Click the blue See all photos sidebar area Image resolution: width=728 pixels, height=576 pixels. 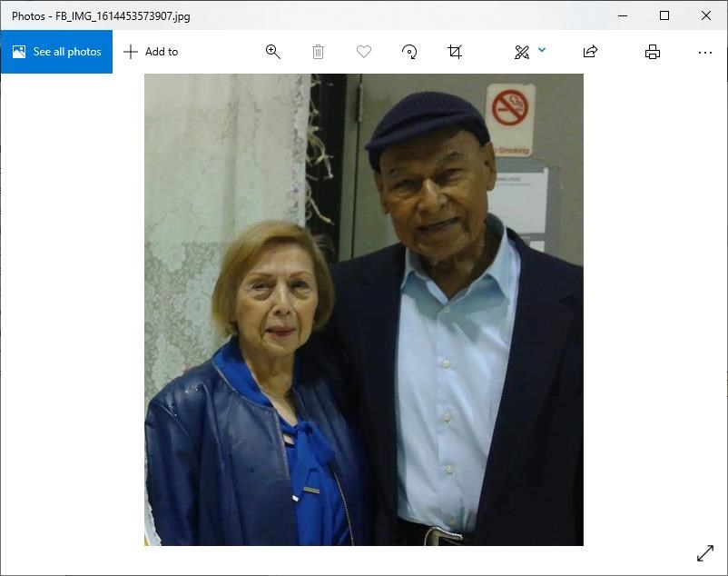pos(55,52)
